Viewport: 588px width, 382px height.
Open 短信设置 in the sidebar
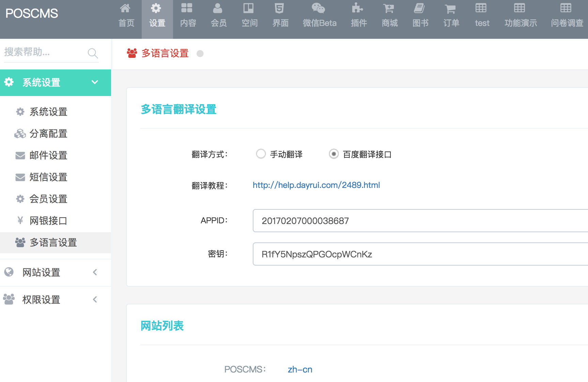click(48, 177)
